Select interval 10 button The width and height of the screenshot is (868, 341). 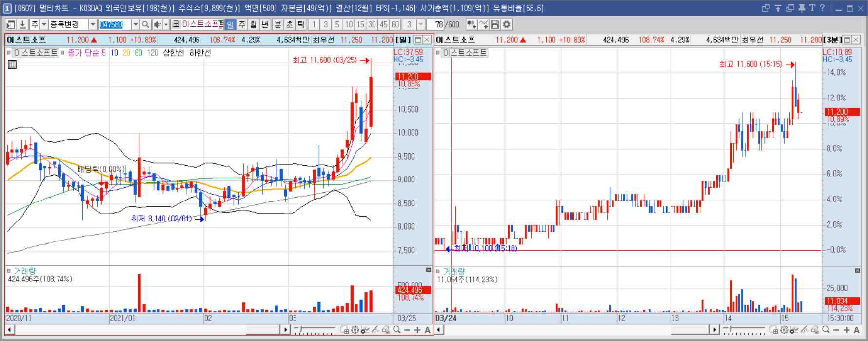click(349, 24)
